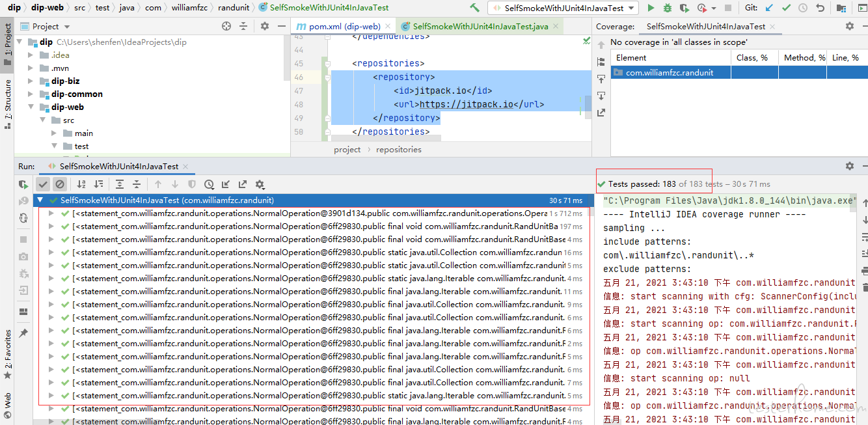The width and height of the screenshot is (868, 425).
Task: Roll back changes with the Git undo arrow
Action: 820,8
